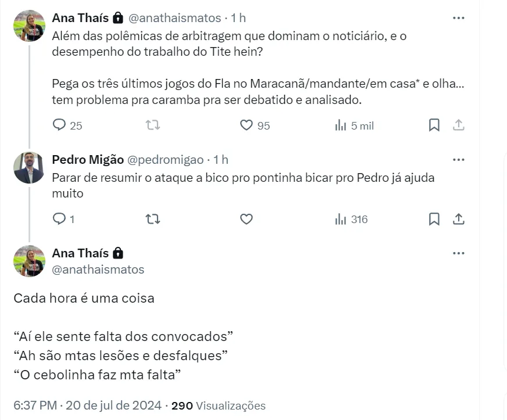The height and width of the screenshot is (420, 507).
Task: Click Pedro Migão's profile picture
Action: coord(29,167)
